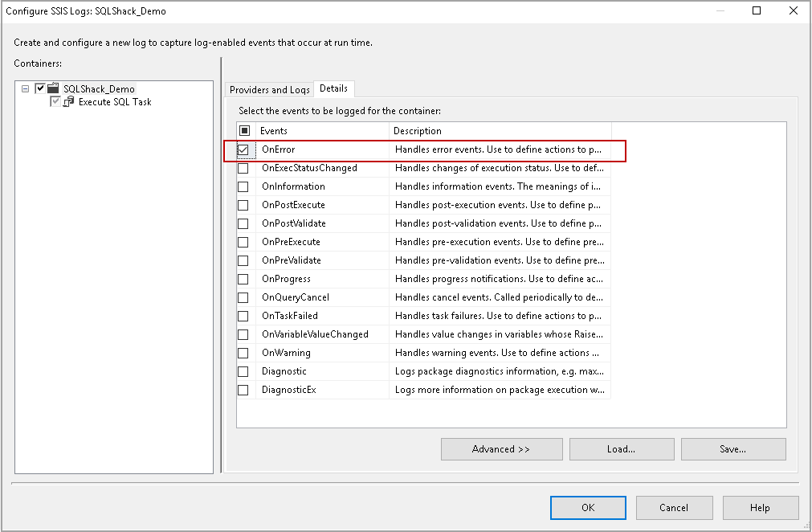Collapse the SQLShack_Demo tree node

point(25,88)
